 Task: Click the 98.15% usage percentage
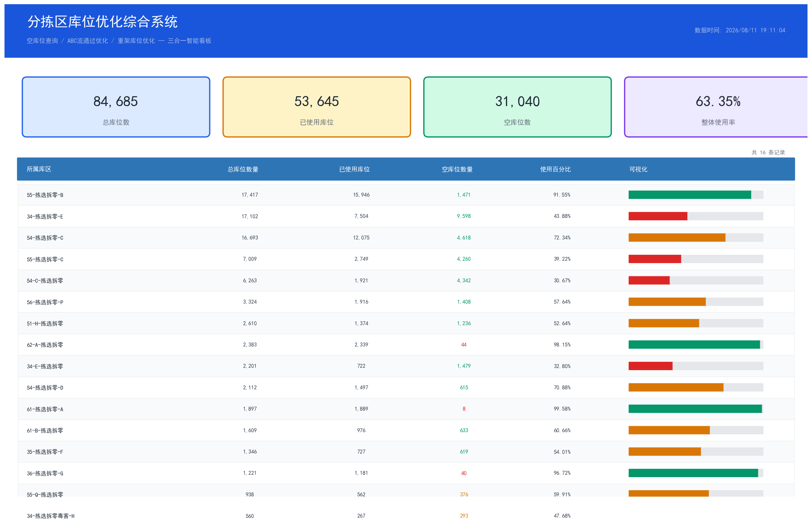pos(562,344)
